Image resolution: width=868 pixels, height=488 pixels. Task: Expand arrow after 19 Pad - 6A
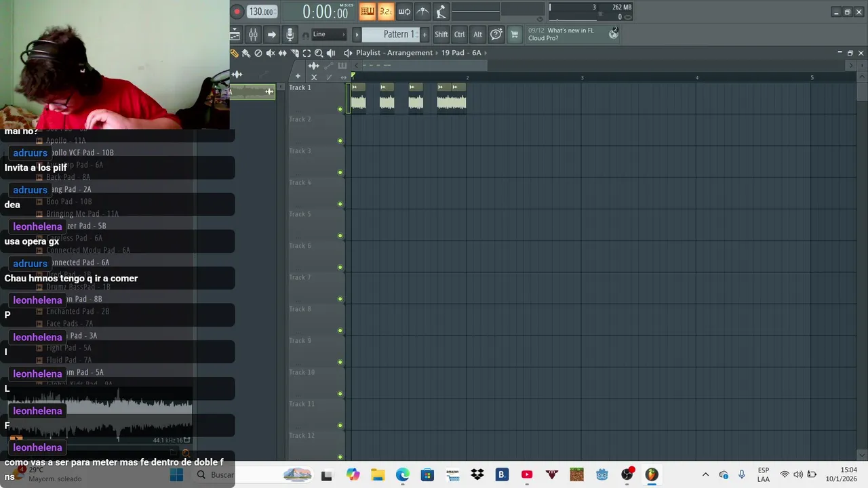[485, 53]
